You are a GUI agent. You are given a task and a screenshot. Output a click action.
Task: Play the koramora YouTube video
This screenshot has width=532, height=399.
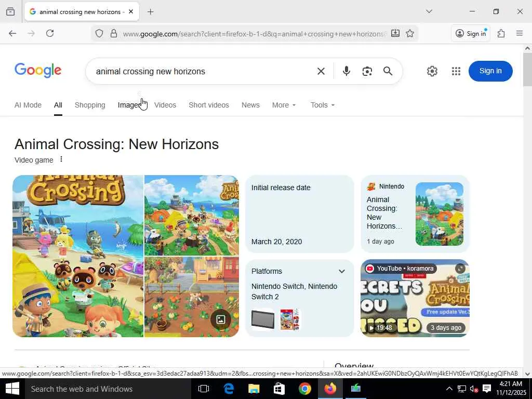tap(415, 298)
